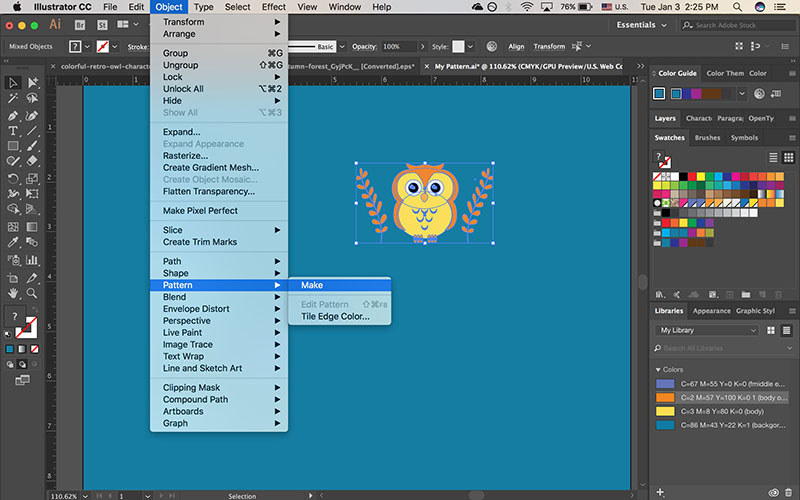Toggle Draw Behind mode
The height and width of the screenshot is (500, 800).
[x=22, y=364]
